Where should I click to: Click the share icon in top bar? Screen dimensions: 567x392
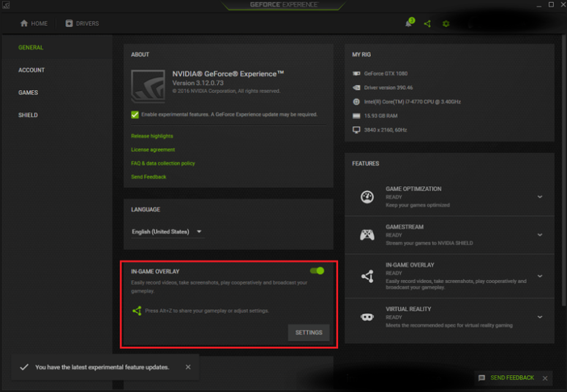[427, 23]
